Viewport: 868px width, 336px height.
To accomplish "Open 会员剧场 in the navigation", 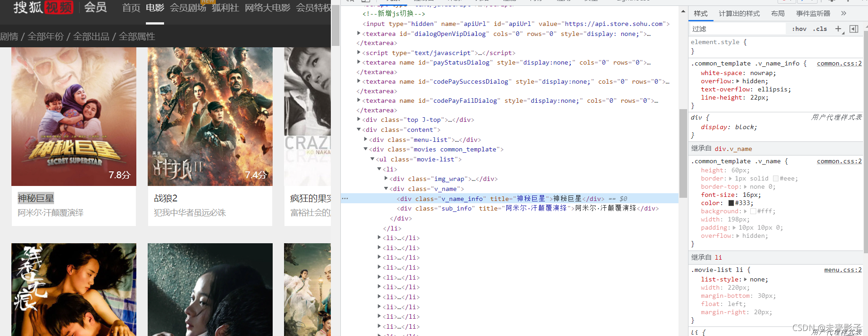I will coord(188,8).
